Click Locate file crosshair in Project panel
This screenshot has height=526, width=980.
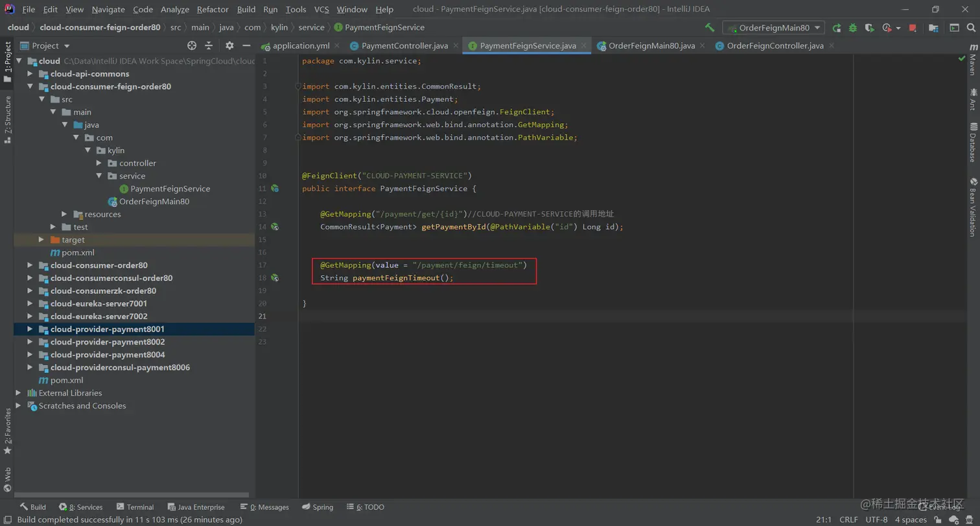pos(192,45)
